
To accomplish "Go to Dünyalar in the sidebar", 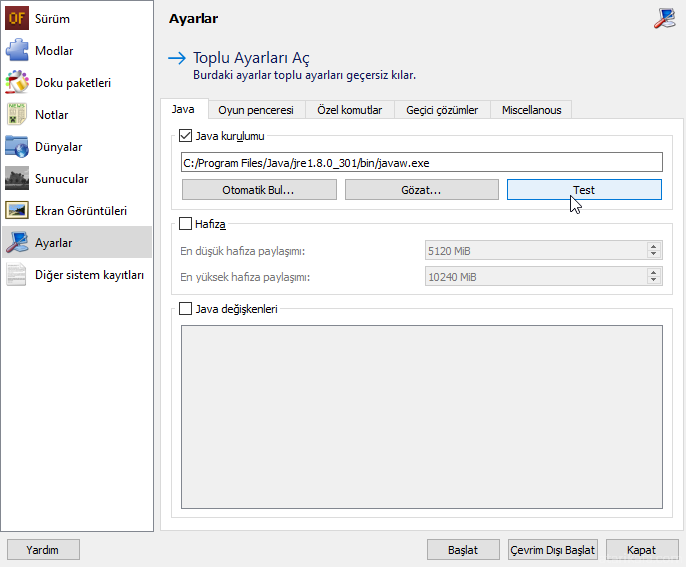I will coord(77,146).
